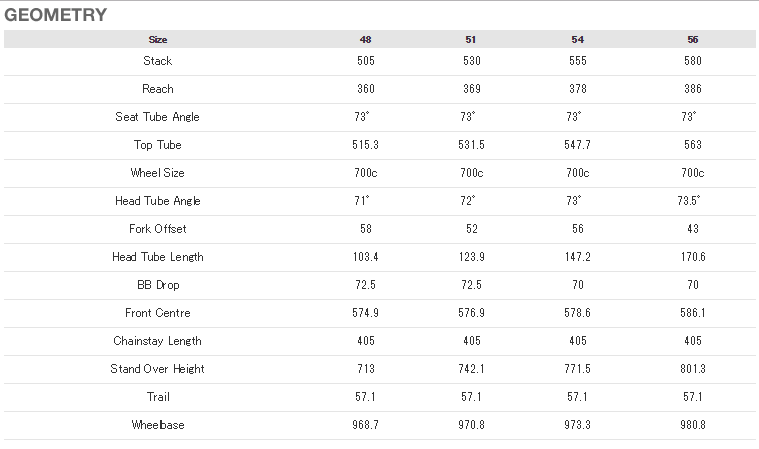Image resolution: width=759 pixels, height=449 pixels.
Task: Select the size 48 column header
Action: pos(365,40)
